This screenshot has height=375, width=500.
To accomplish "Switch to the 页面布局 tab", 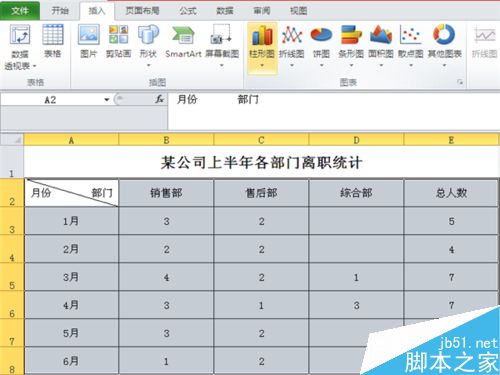I will [x=142, y=11].
